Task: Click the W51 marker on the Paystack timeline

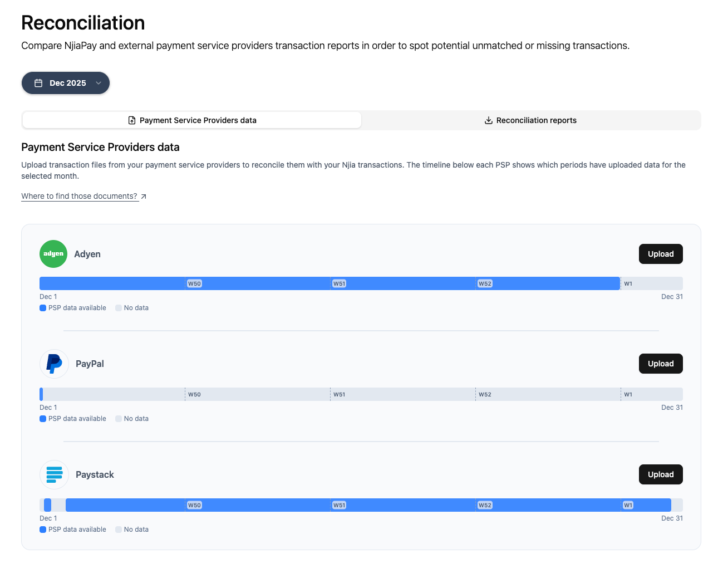Action: tap(339, 504)
